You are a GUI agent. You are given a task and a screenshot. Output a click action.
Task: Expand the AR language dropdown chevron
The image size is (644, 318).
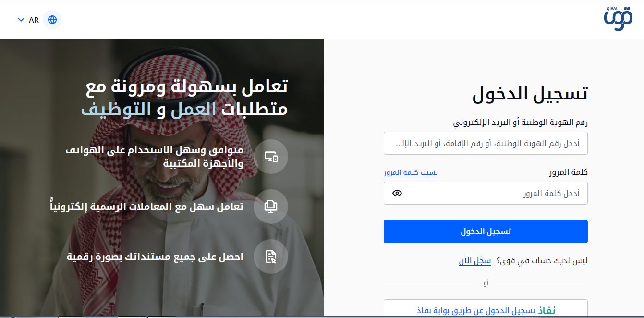point(21,20)
